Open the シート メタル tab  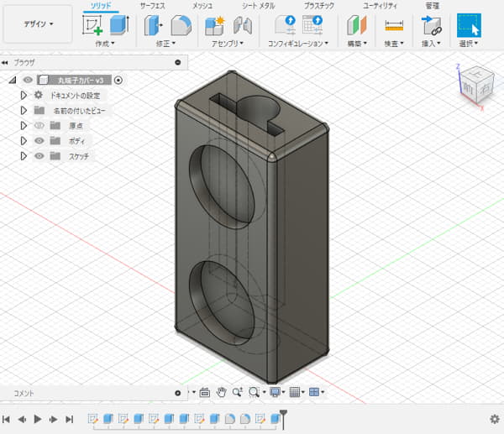coord(258,6)
